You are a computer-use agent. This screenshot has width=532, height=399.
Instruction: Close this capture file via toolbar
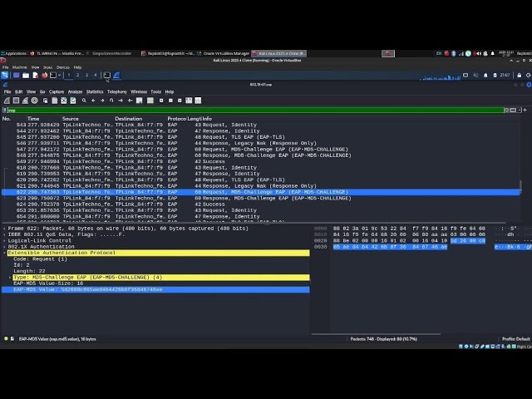pos(64,101)
